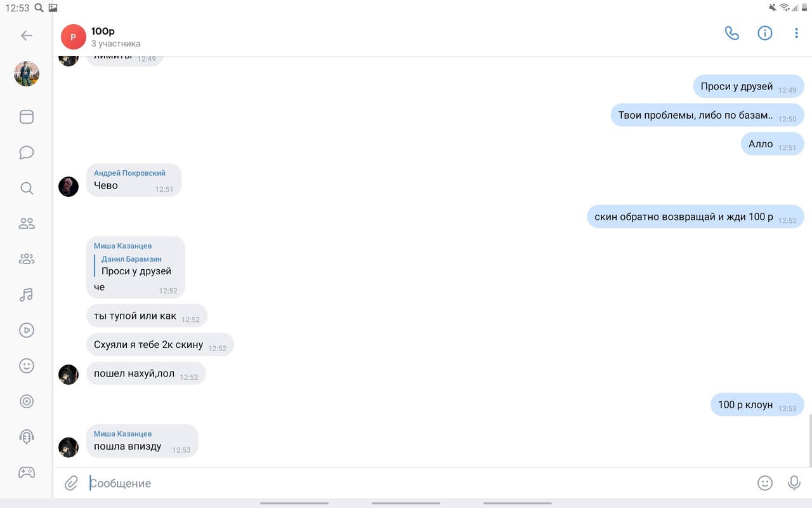Open the news feed sidebar icon
The height and width of the screenshot is (508, 812).
tap(27, 117)
